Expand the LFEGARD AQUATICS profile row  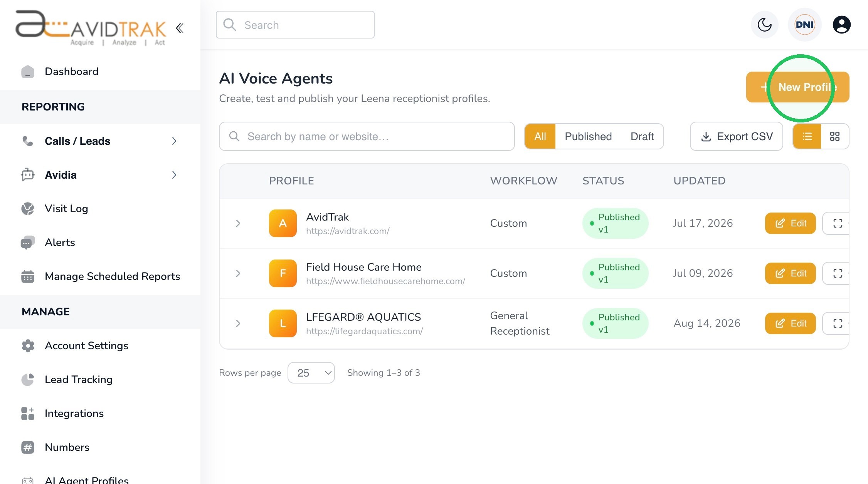coord(238,323)
